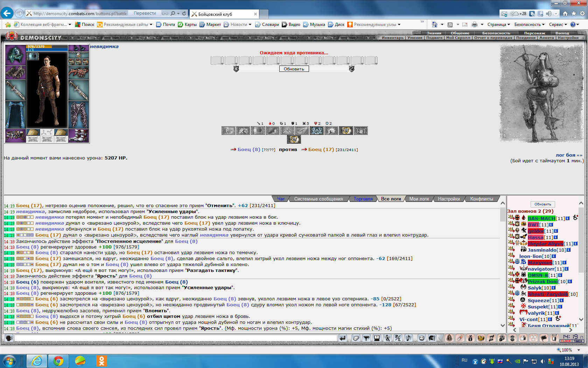The width and height of the screenshot is (588, 368).
Task: Click the eraser clear-chat icon
Action: pyautogui.click(x=356, y=338)
